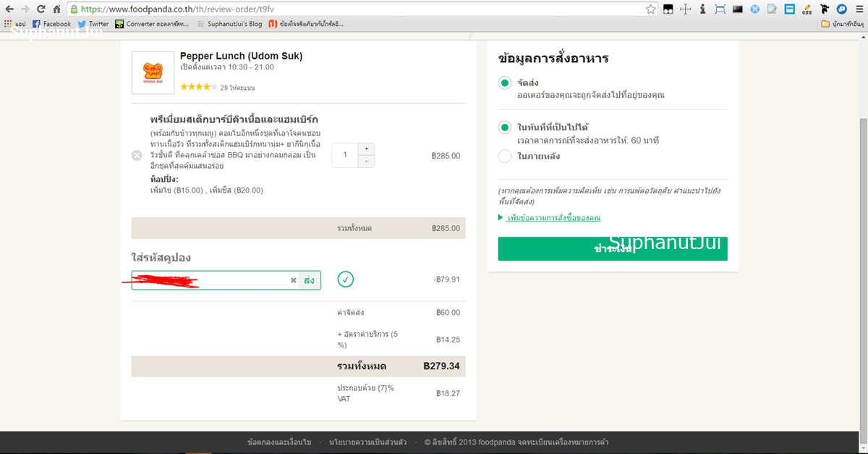Clear the coupon code with the x

[293, 280]
